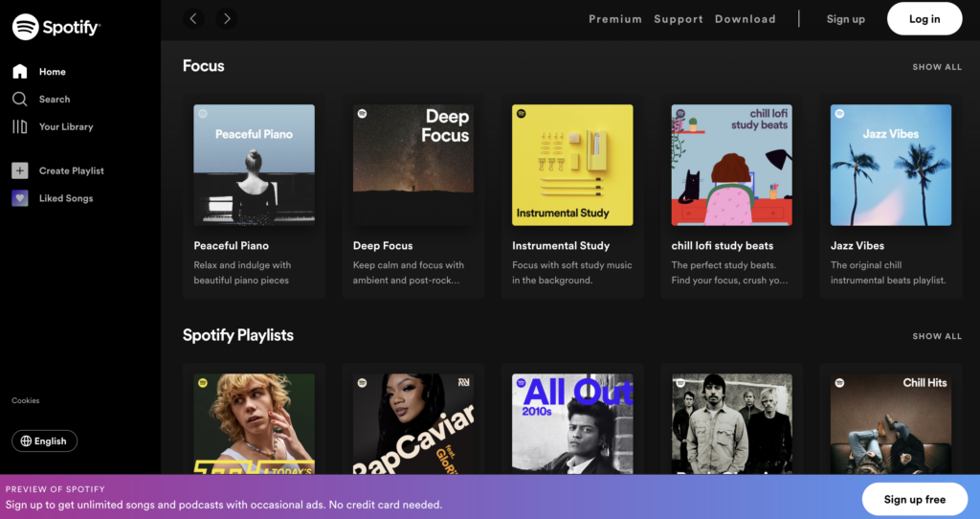980x519 pixels.
Task: Click the Instrumental Study title text
Action: [x=561, y=246]
